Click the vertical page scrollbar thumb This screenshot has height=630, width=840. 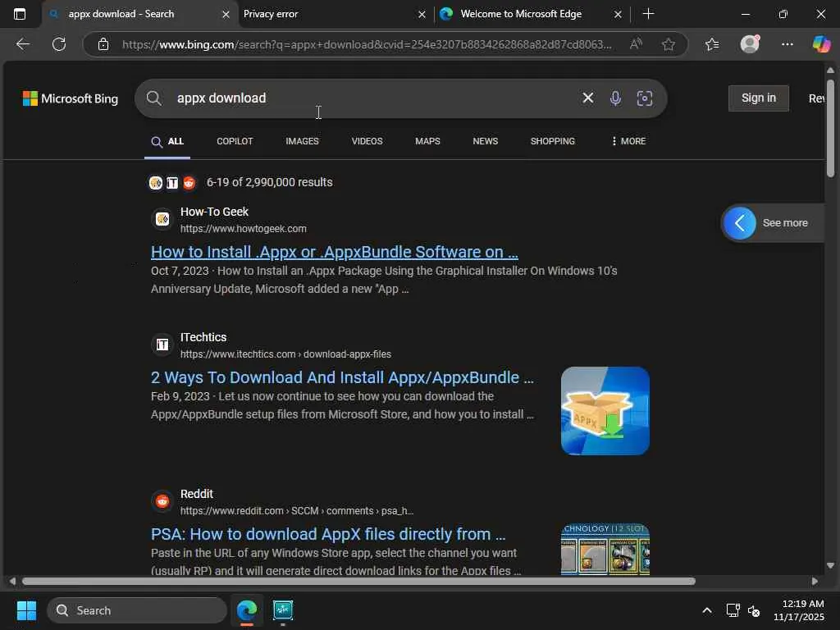[x=830, y=128]
